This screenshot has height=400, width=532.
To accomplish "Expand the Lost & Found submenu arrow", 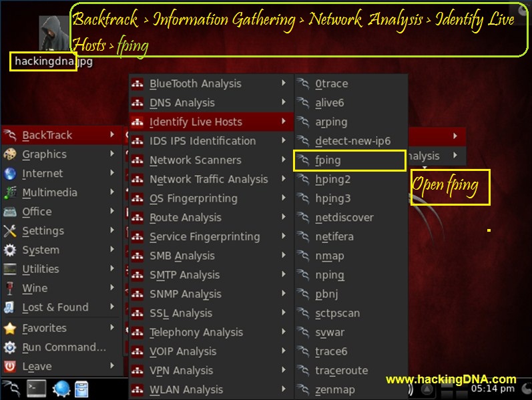I will [112, 307].
